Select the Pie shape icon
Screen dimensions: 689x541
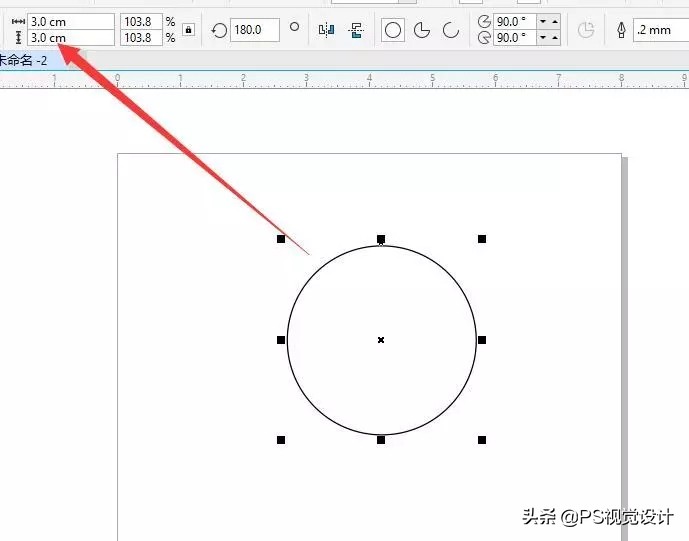(422, 30)
